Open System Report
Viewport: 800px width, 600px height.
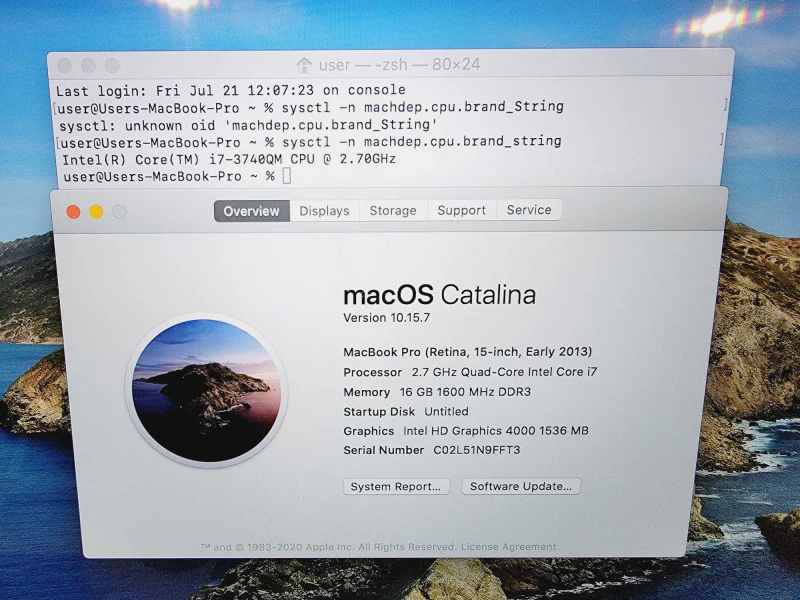pyautogui.click(x=396, y=486)
